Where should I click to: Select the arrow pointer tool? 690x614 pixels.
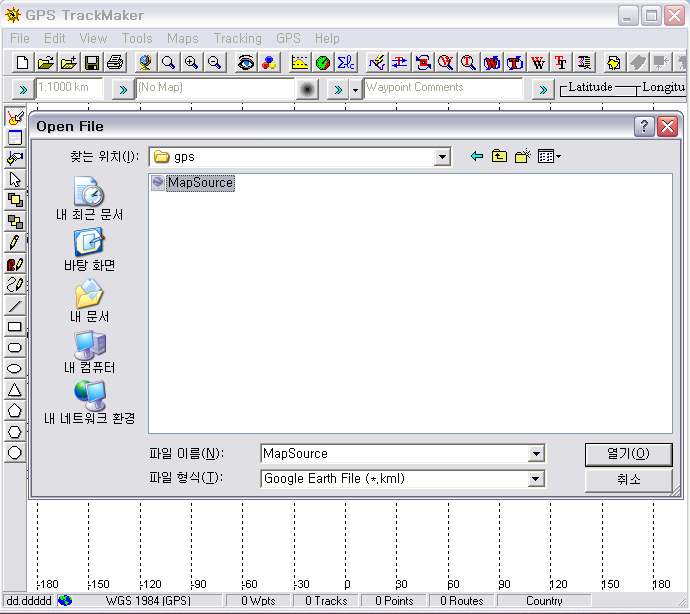coord(15,180)
